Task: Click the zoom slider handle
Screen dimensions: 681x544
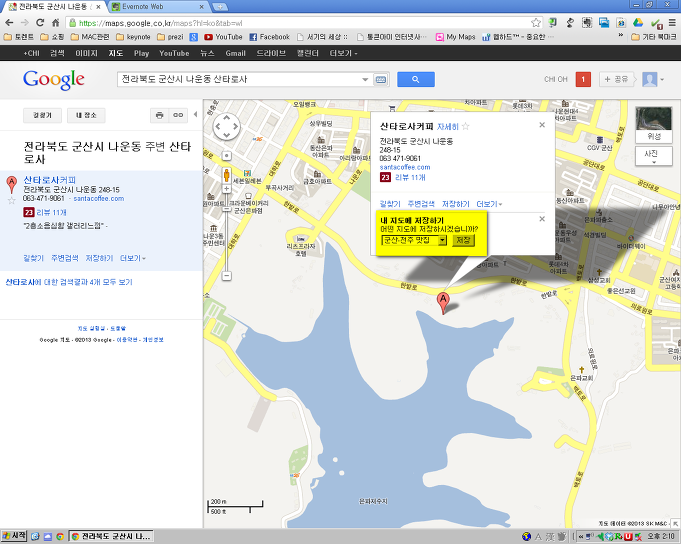Action: [x=226, y=209]
